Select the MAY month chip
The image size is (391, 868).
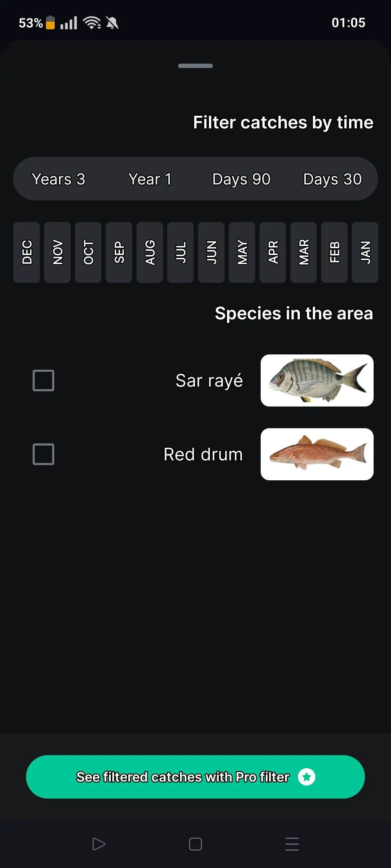242,252
